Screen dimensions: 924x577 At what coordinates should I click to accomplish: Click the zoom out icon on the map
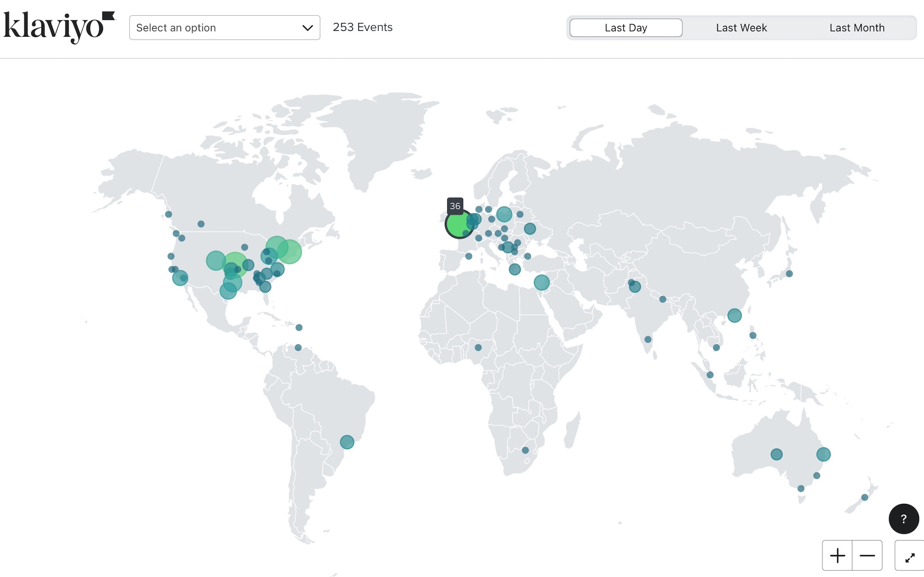pyautogui.click(x=869, y=556)
